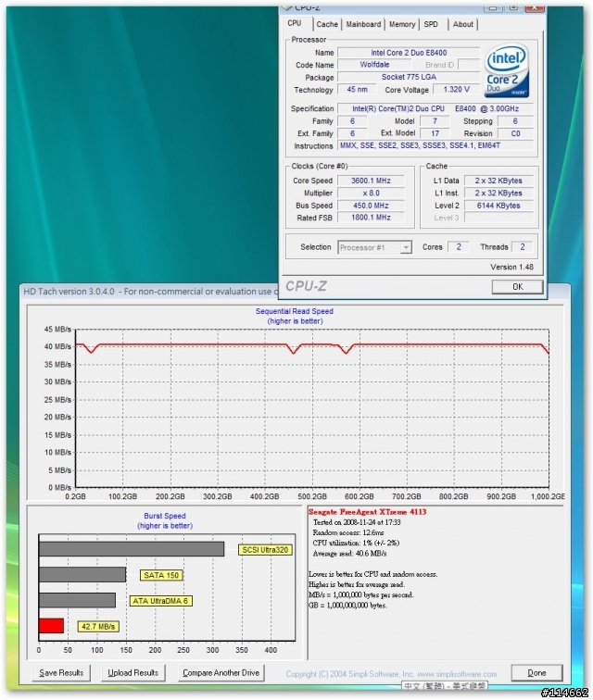Screen dimensions: 593x700
Task: Click the Instructions field MMX, SSE list
Action: pos(435,145)
